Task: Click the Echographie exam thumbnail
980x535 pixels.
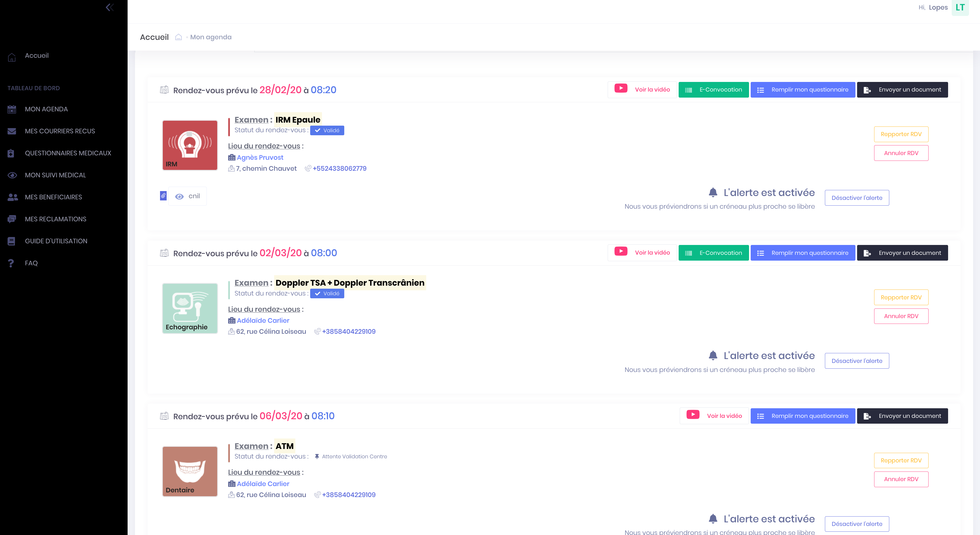Action: (190, 308)
